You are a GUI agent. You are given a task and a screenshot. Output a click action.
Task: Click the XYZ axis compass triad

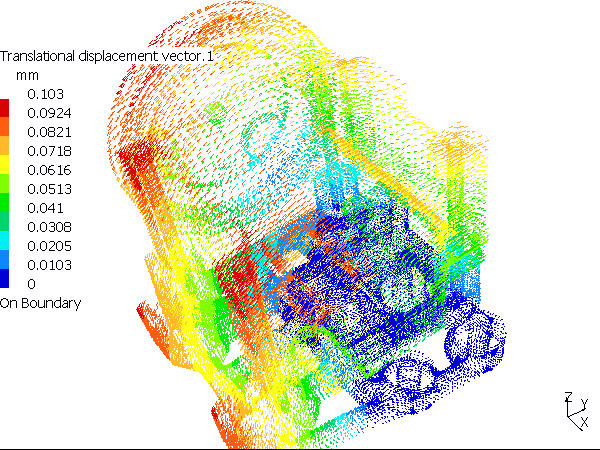coord(577,411)
